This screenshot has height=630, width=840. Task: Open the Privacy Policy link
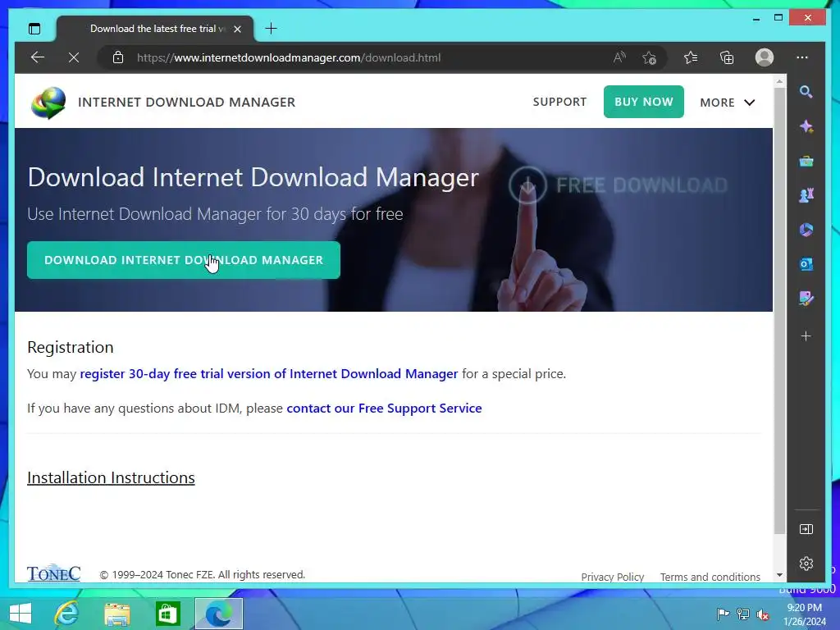tap(612, 577)
